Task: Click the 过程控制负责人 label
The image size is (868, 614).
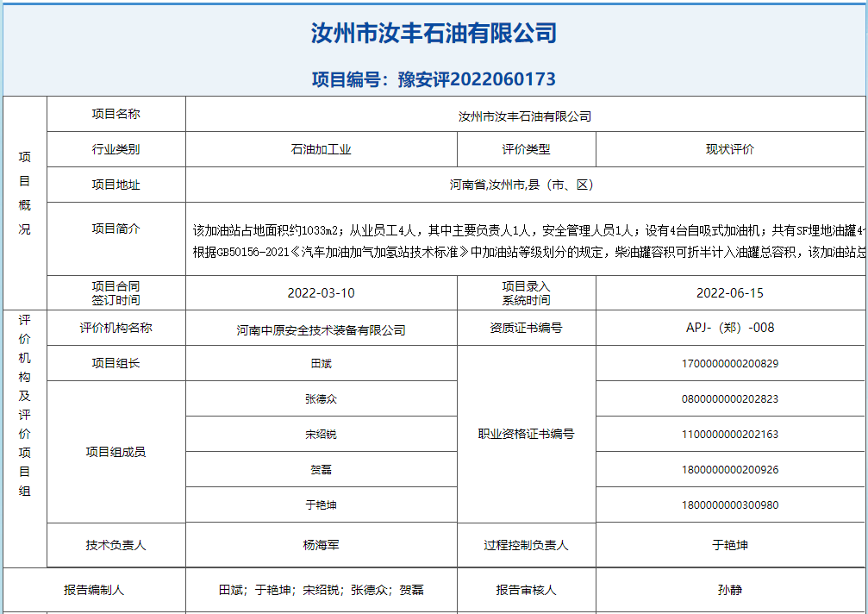Action: [527, 545]
